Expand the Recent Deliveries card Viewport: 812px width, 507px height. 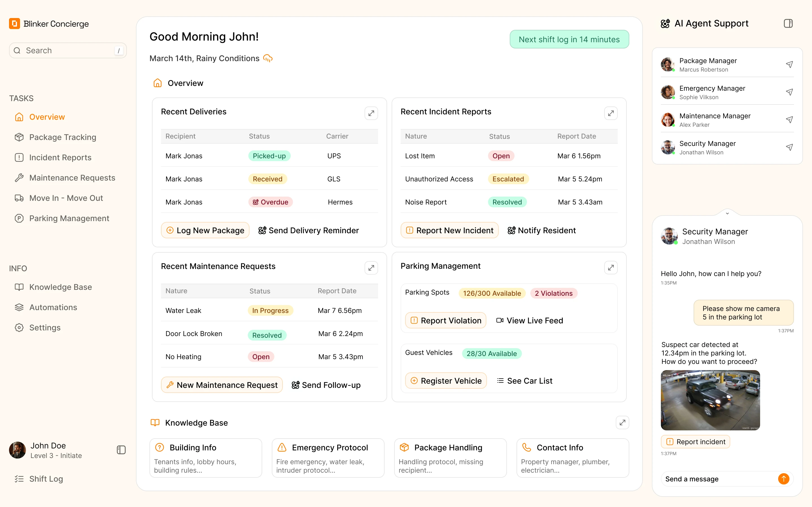(371, 113)
